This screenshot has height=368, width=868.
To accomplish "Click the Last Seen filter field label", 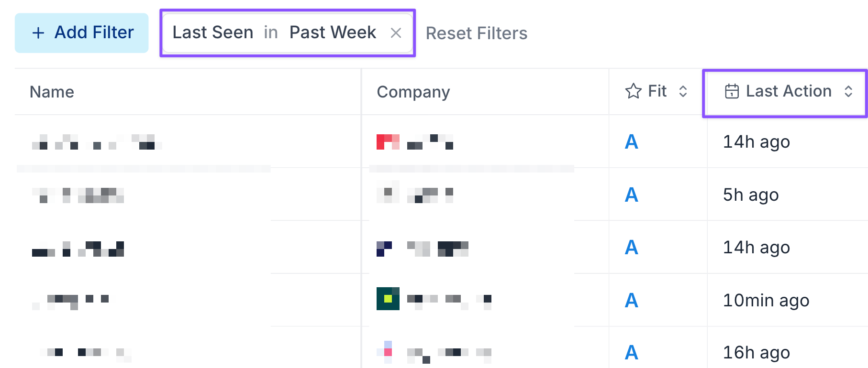I will tap(213, 32).
